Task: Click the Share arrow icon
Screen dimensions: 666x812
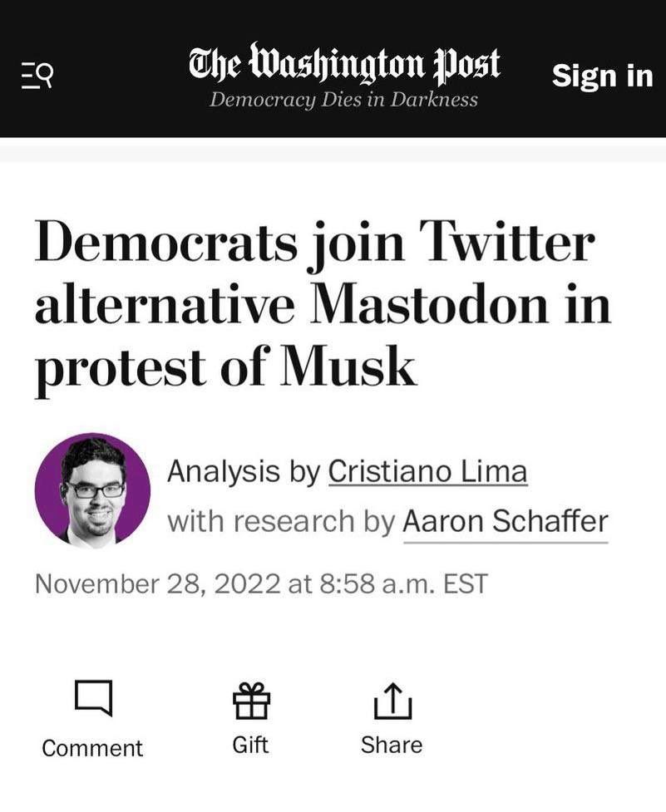Action: pos(392,699)
